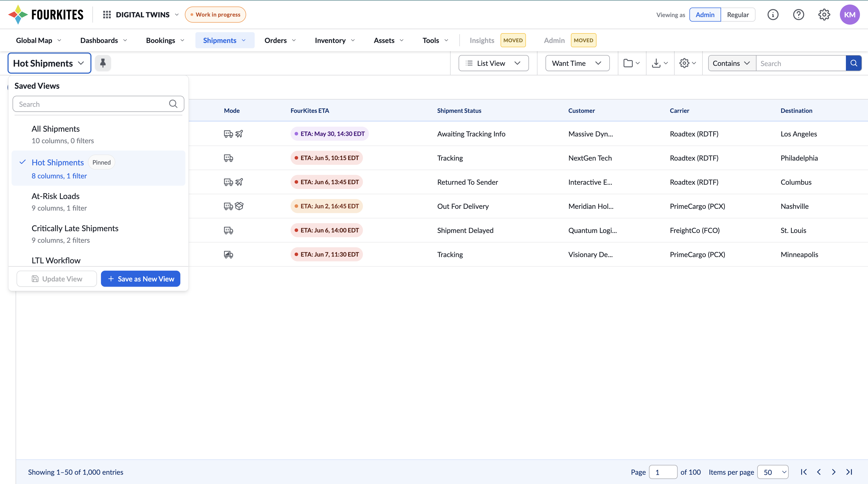Image resolution: width=868 pixels, height=484 pixels.
Task: Go to the last page
Action: tap(849, 472)
